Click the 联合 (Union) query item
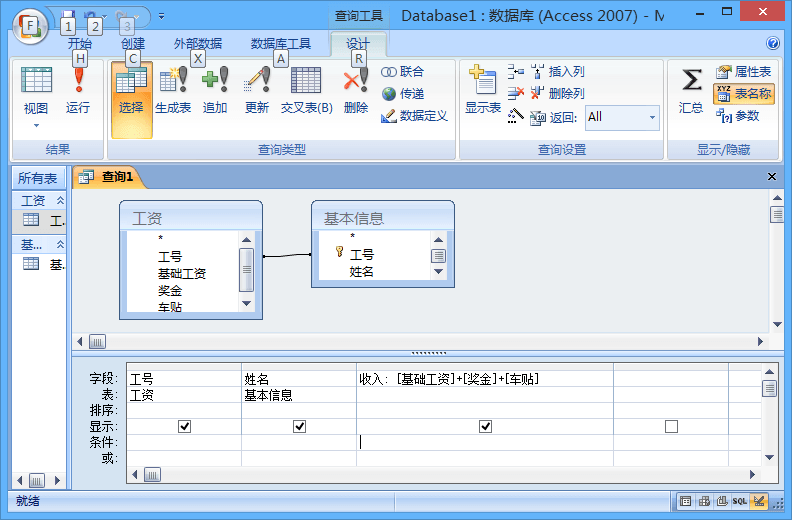792x520 pixels. coord(403,72)
